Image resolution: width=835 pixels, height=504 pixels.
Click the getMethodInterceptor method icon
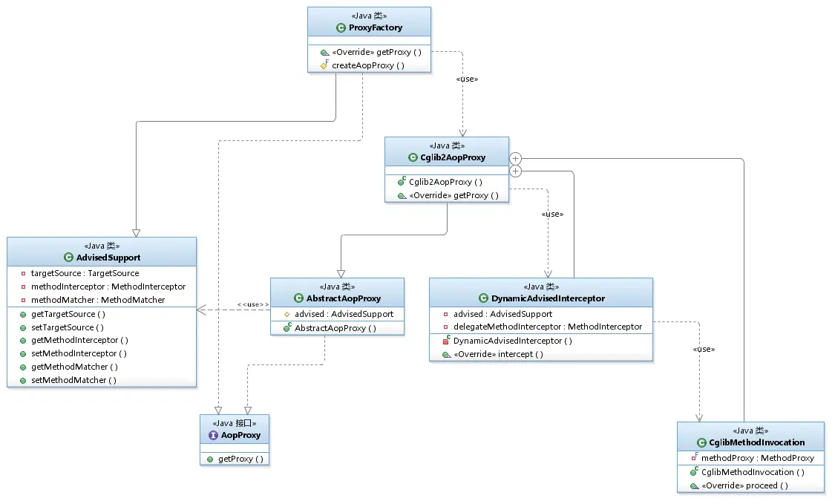[x=23, y=341]
